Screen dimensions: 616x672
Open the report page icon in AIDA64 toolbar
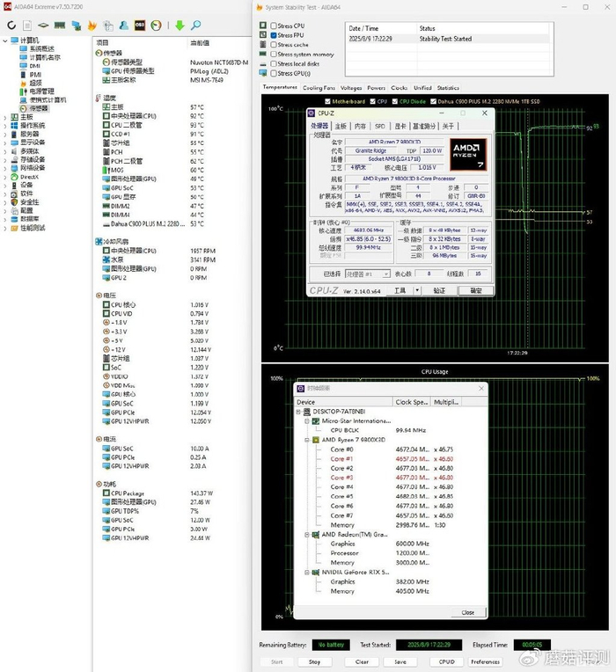point(27,26)
